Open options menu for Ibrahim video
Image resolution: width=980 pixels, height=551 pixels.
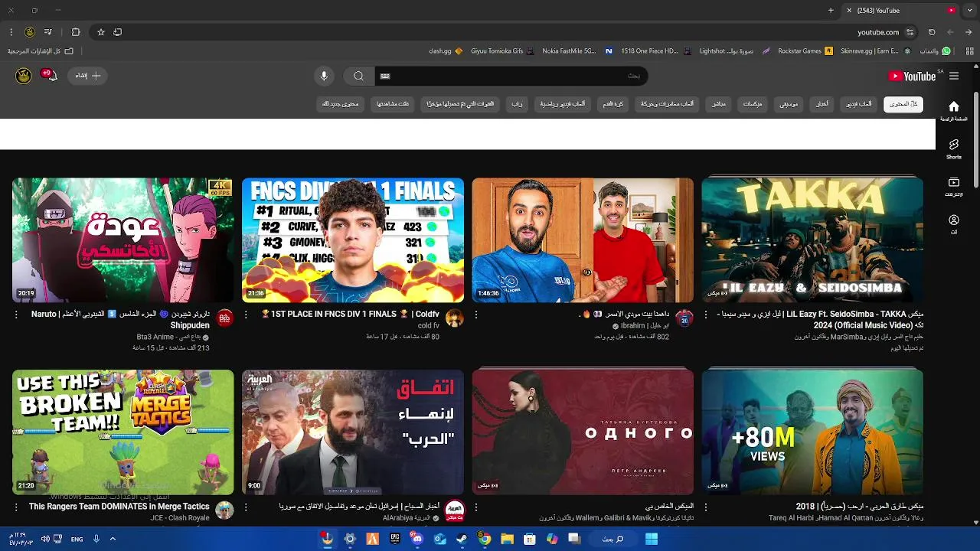tap(475, 315)
